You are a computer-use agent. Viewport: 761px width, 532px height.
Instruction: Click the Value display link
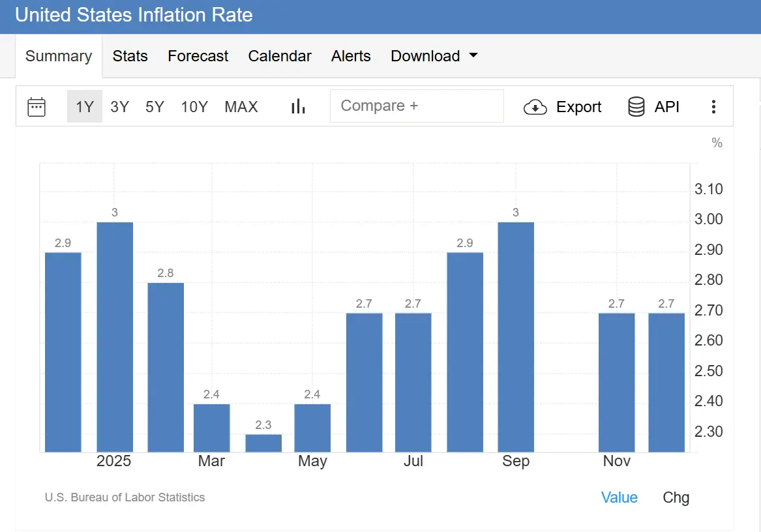pos(619,497)
